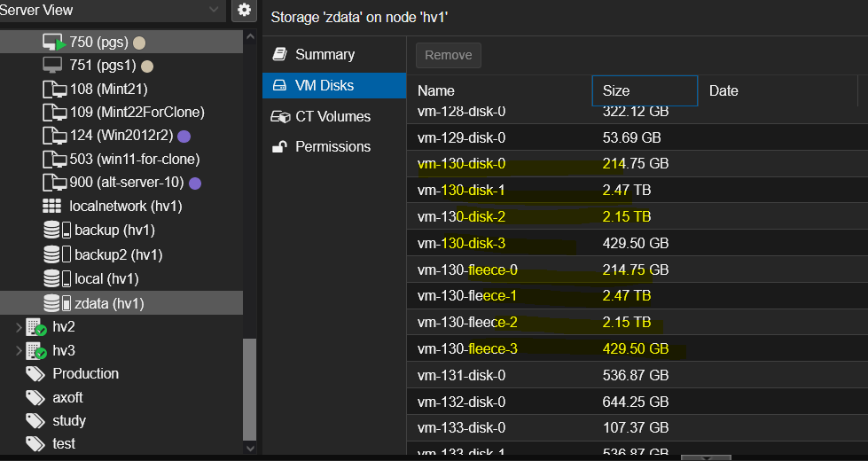Open the Permissions section
The height and width of the screenshot is (461, 868).
coord(332,146)
